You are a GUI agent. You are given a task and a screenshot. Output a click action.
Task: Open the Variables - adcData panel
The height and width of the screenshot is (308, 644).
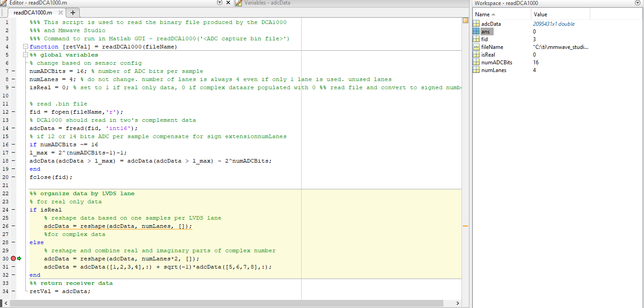(267, 3)
